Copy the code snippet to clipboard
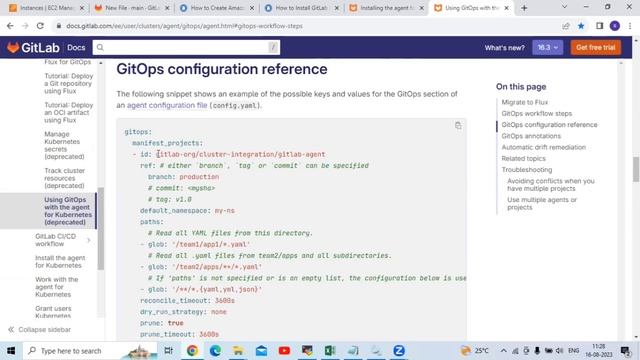Viewport: 640px width, 360px height. pyautogui.click(x=458, y=126)
